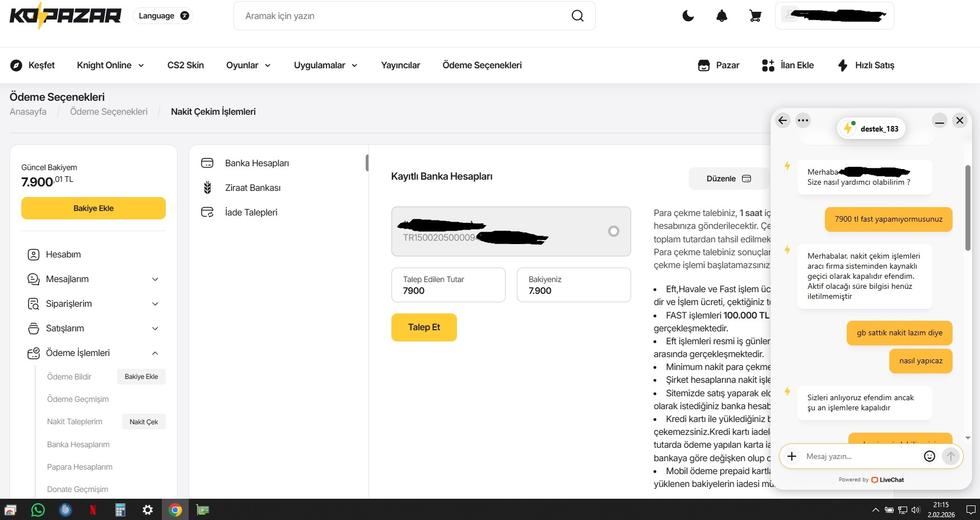
Task: Click the Düzenle button
Action: point(729,179)
